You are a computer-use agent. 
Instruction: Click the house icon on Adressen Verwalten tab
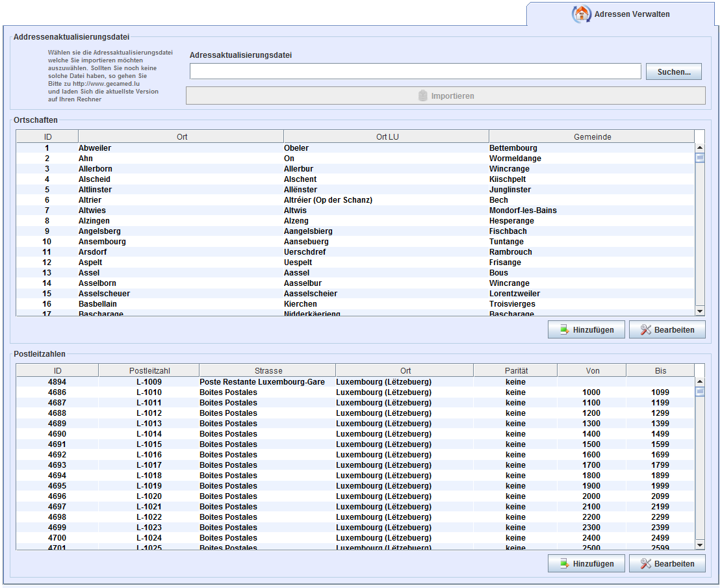tap(581, 14)
